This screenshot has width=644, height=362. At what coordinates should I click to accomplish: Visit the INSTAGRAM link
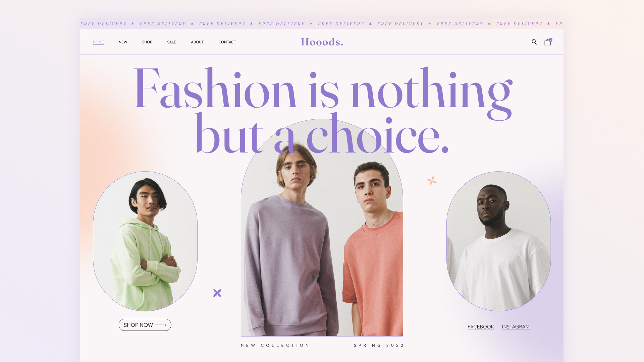coord(516,327)
